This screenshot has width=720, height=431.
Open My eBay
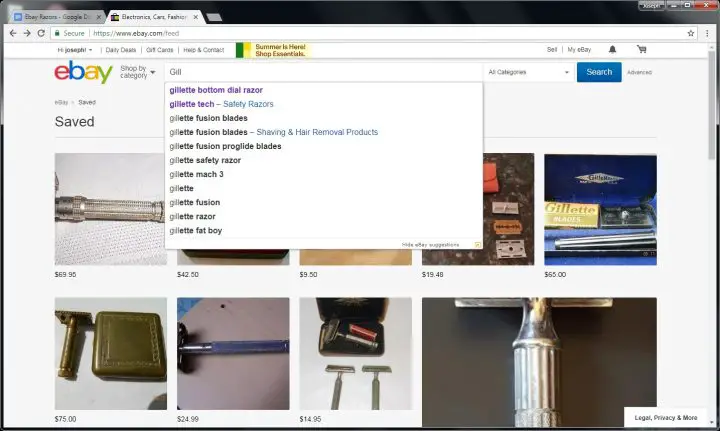coord(579,49)
